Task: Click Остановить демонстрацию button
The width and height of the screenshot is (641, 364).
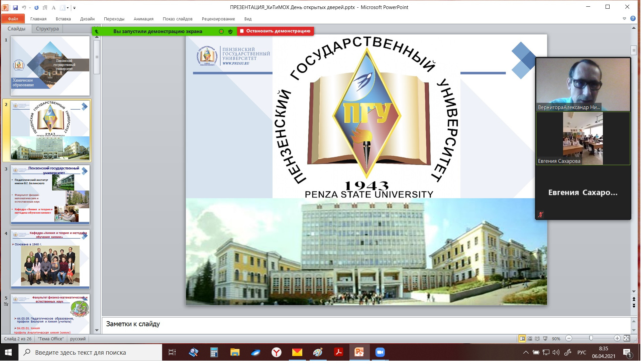Action: [275, 31]
